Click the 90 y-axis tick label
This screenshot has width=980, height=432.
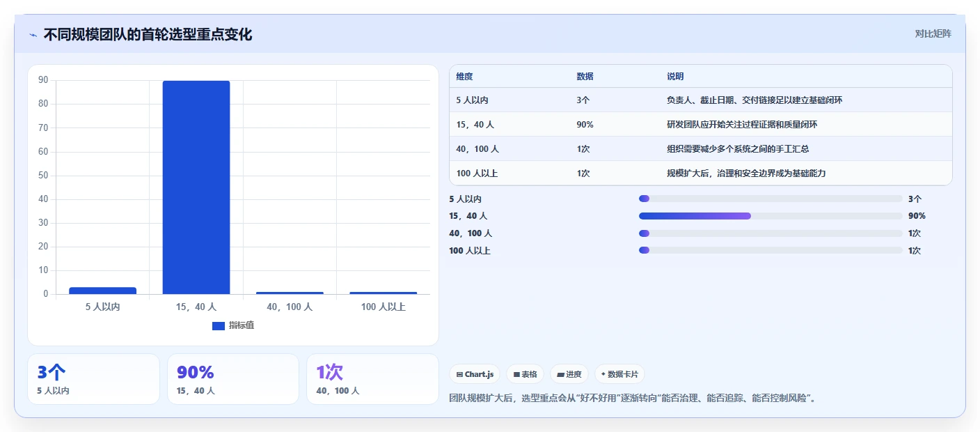tap(43, 80)
